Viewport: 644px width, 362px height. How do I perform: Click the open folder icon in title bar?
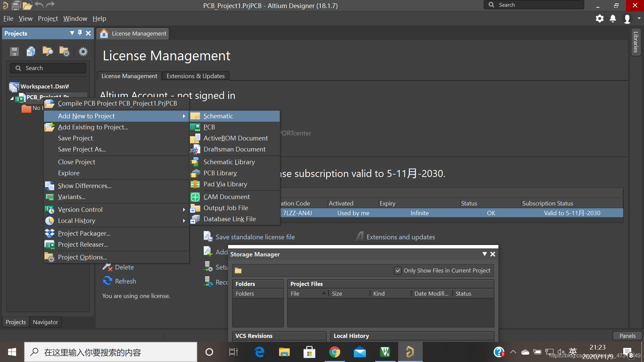tap(28, 5)
